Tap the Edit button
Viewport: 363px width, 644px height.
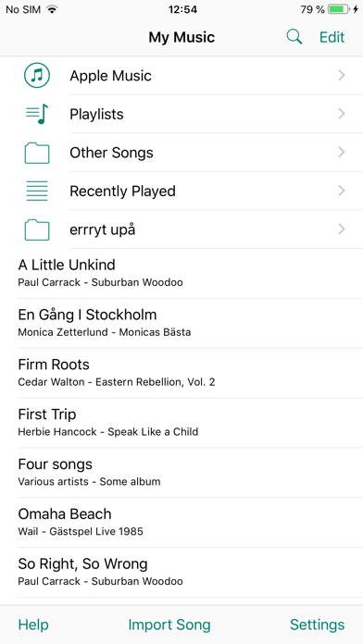pyautogui.click(x=332, y=37)
